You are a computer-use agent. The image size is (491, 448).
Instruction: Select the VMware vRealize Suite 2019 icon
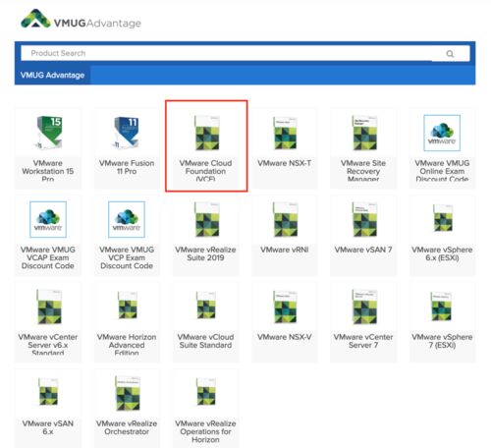206,219
